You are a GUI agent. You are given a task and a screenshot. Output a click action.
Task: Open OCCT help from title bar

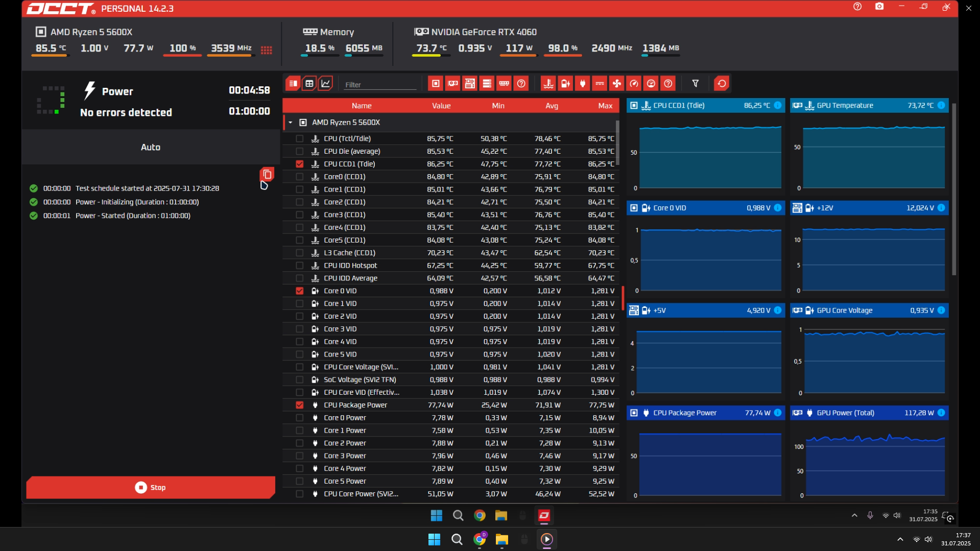tap(857, 7)
